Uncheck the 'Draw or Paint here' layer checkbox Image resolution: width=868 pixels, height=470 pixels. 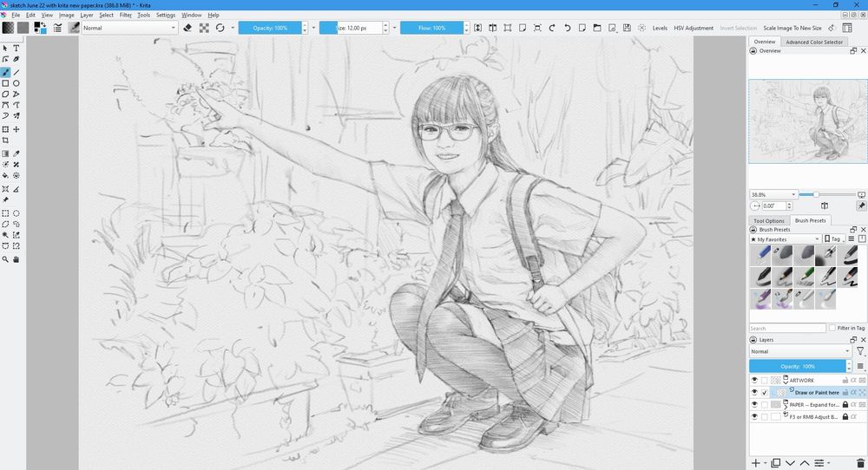[765, 393]
